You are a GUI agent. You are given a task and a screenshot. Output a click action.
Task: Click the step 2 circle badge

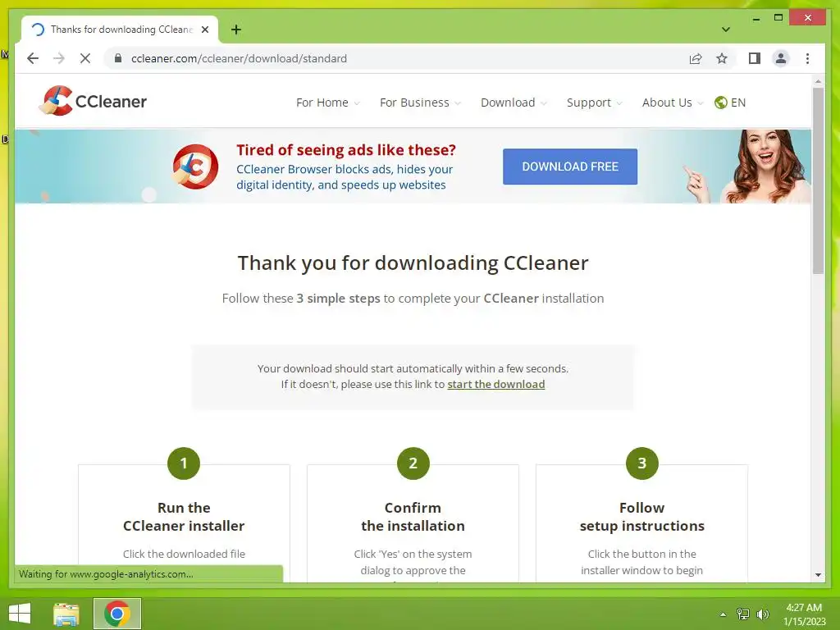coord(413,463)
